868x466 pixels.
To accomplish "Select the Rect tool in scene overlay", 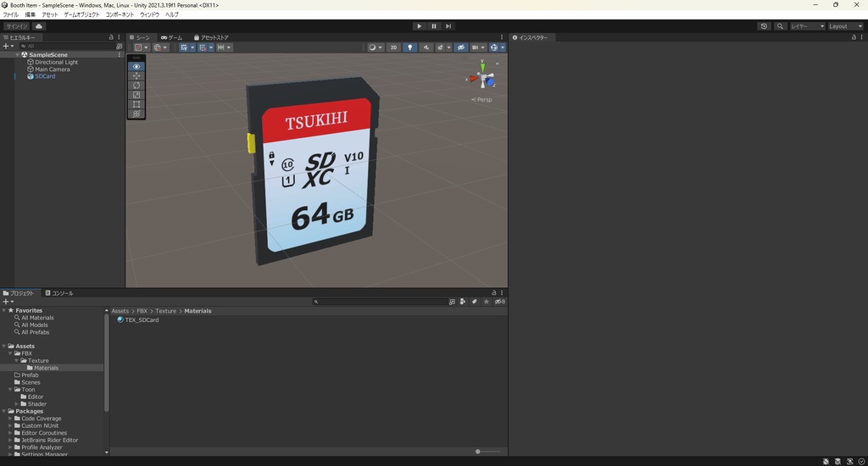I will 136,104.
